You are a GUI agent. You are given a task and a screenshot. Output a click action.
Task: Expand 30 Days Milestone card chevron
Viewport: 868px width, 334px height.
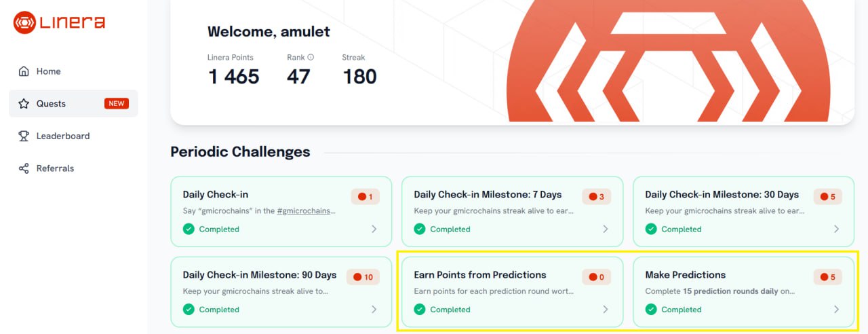(837, 229)
